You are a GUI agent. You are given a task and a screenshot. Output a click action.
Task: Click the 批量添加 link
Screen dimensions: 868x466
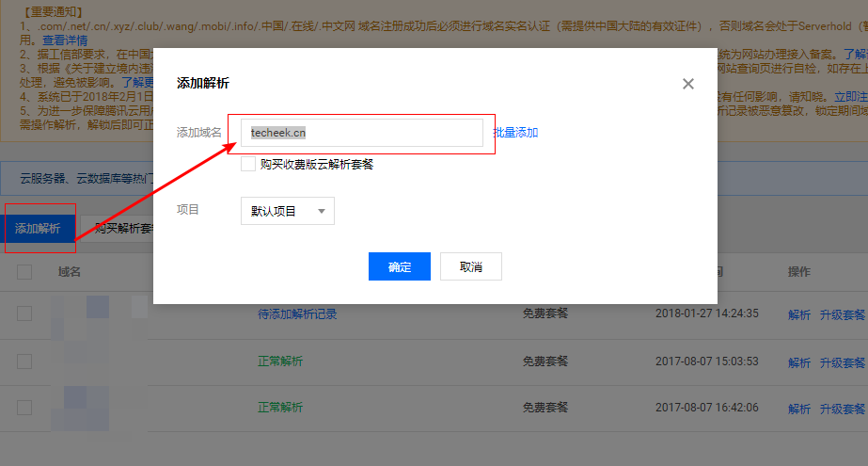(515, 133)
